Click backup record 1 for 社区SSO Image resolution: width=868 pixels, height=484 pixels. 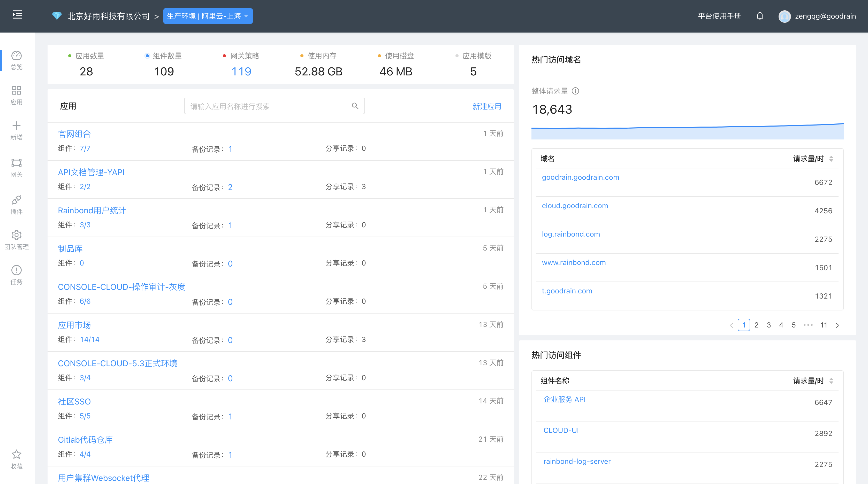tap(230, 417)
